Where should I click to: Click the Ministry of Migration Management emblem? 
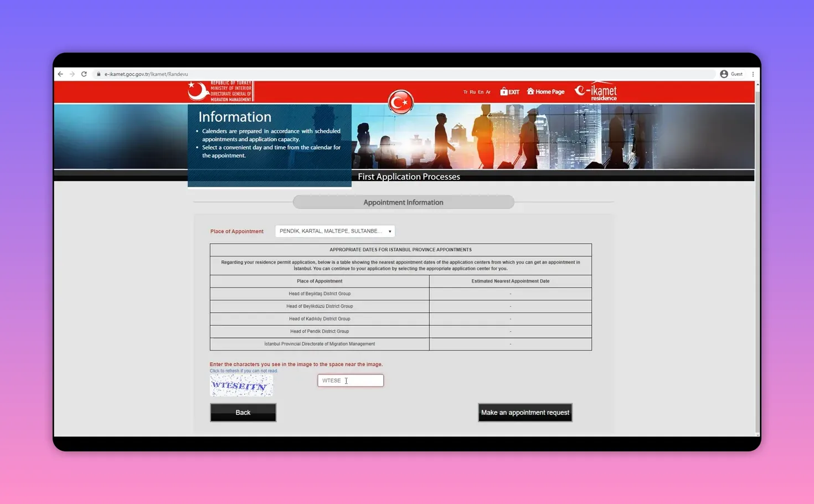(220, 91)
